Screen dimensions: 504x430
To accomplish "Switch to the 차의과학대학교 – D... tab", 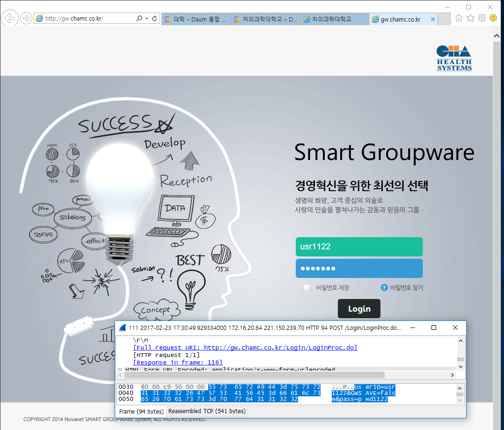I will (265, 19).
